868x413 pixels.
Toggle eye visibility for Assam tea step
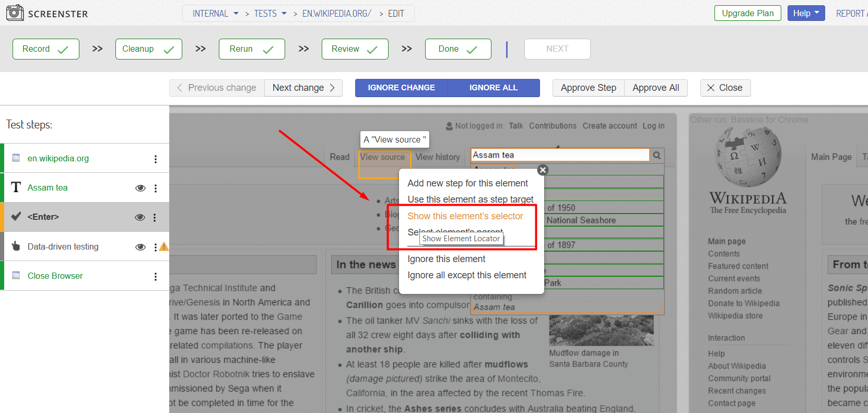tap(140, 188)
